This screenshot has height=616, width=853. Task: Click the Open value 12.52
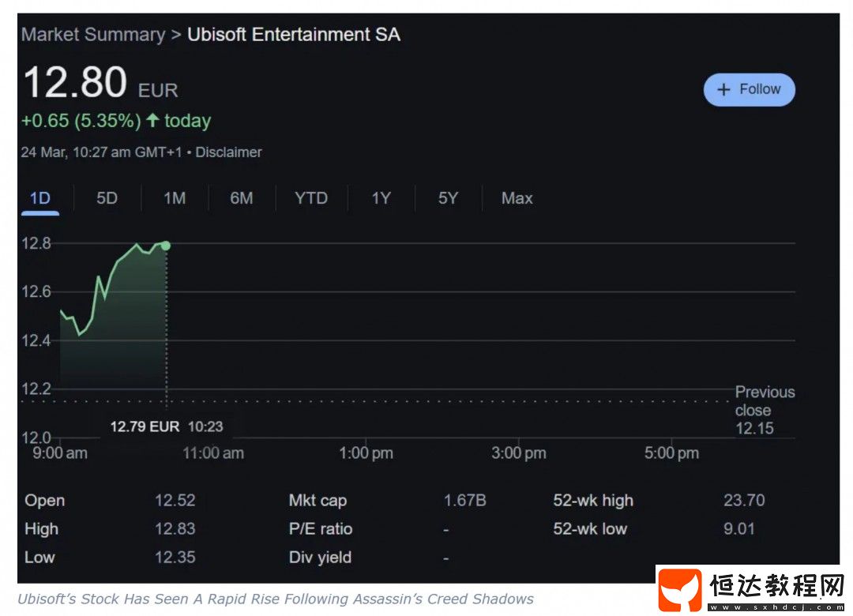click(175, 501)
